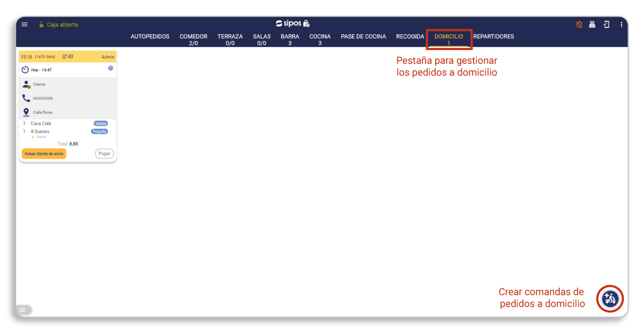
Task: Click the 000000000 phone number
Action: pos(43,99)
